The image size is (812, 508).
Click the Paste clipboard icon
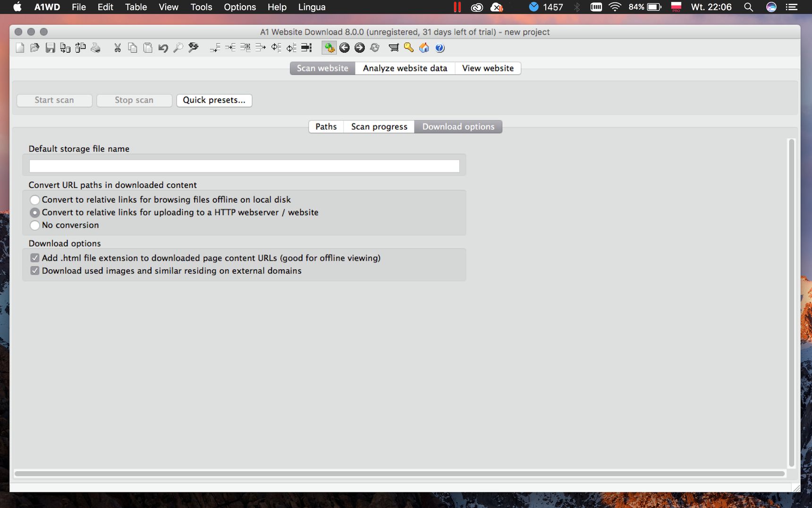click(x=148, y=48)
